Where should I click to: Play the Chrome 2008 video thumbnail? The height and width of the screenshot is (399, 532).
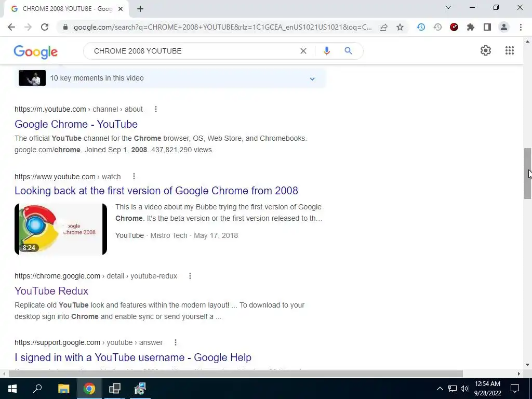[x=61, y=229]
